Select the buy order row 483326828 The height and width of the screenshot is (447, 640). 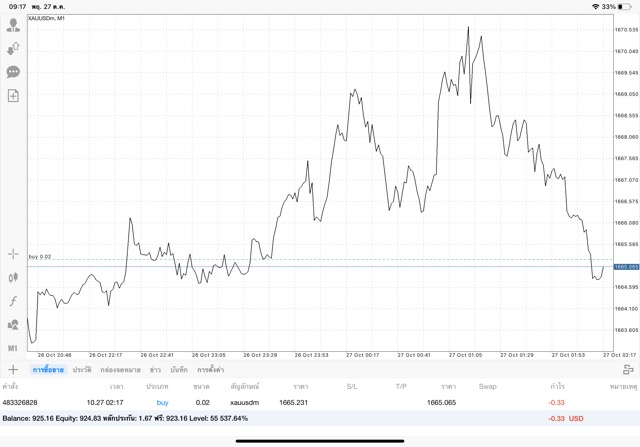[300, 401]
